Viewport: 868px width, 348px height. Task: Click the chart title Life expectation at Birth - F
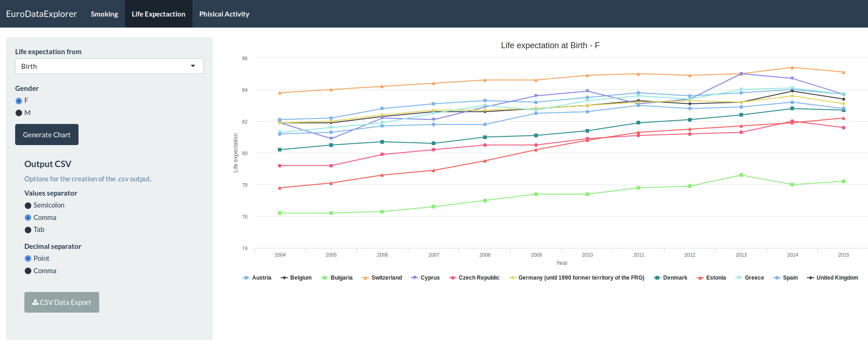550,45
